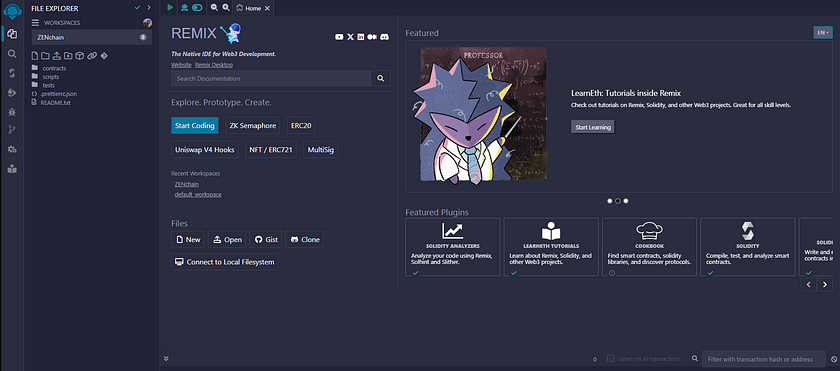
Task: Select third carousel dot in Featured
Action: 626,201
